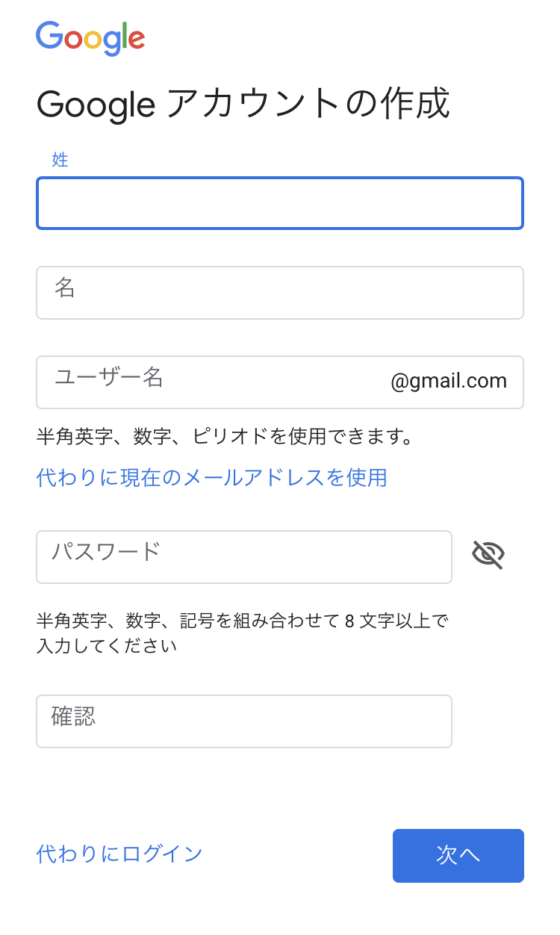
Task: Click the 半角英字、数字、ピリオド username hint text
Action: 225,436
